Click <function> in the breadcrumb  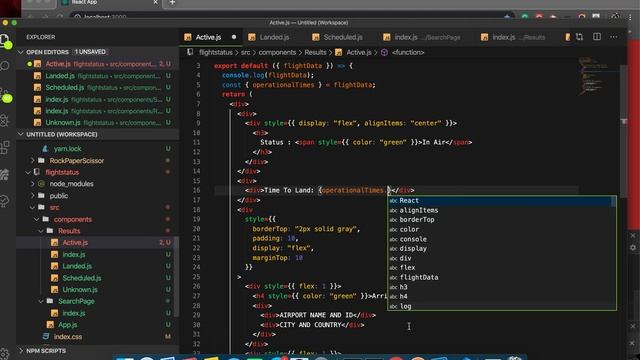pyautogui.click(x=408, y=52)
